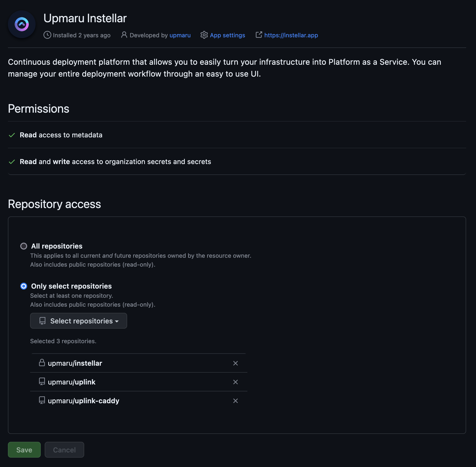Click the person icon near Developed by
This screenshot has width=476, height=467.
point(124,35)
